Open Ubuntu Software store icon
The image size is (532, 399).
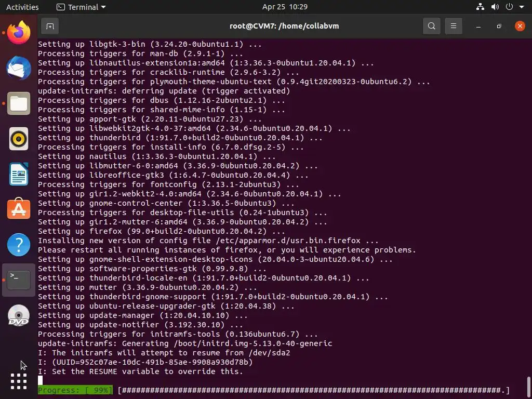pos(19,209)
